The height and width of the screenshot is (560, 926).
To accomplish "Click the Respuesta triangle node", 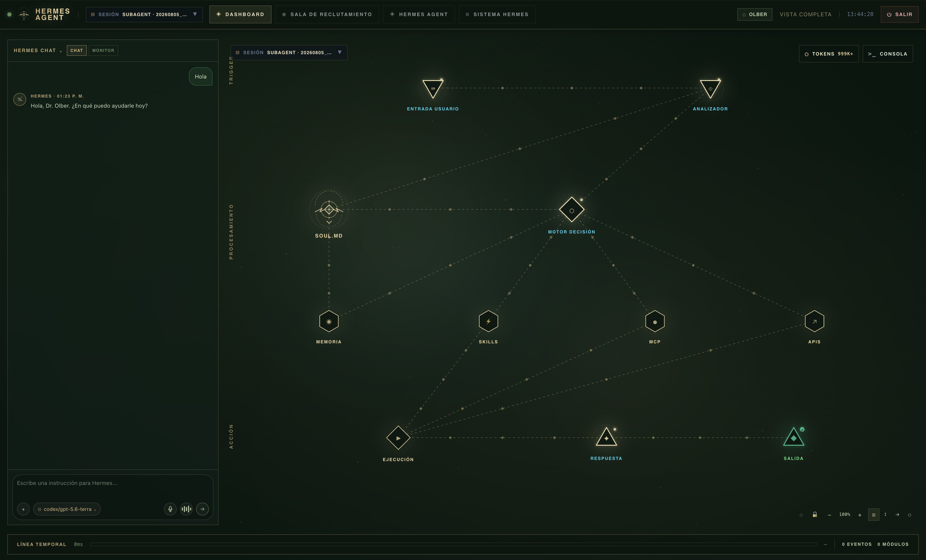I will (x=606, y=437).
